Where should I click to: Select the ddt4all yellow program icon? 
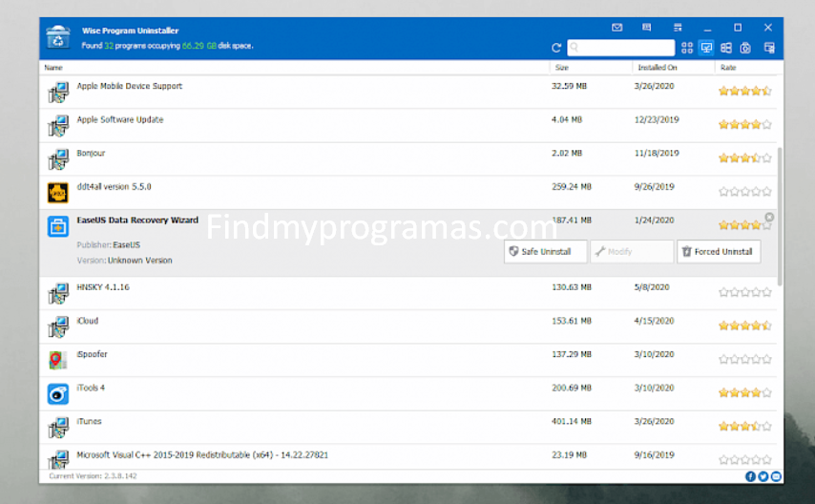click(x=57, y=193)
